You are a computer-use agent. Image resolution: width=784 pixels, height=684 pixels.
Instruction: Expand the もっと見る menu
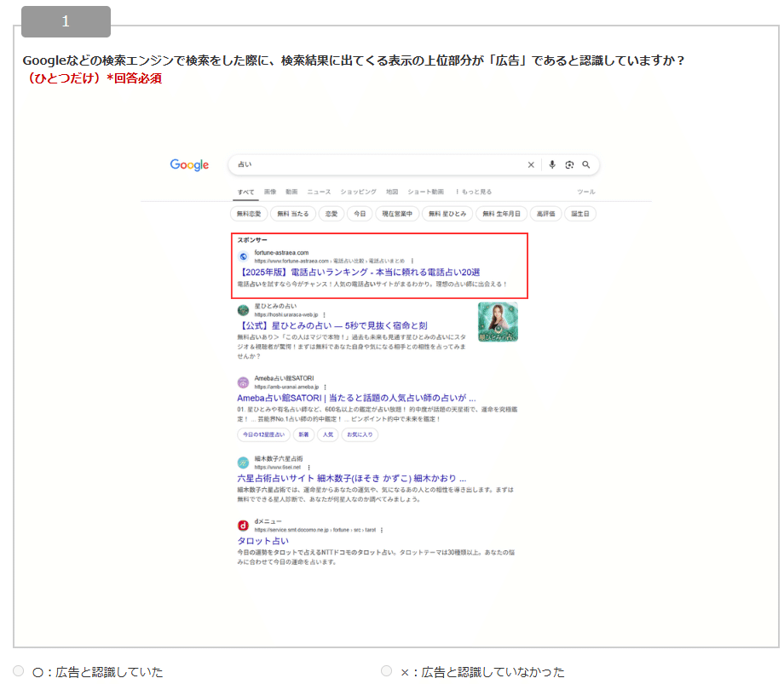click(x=474, y=192)
